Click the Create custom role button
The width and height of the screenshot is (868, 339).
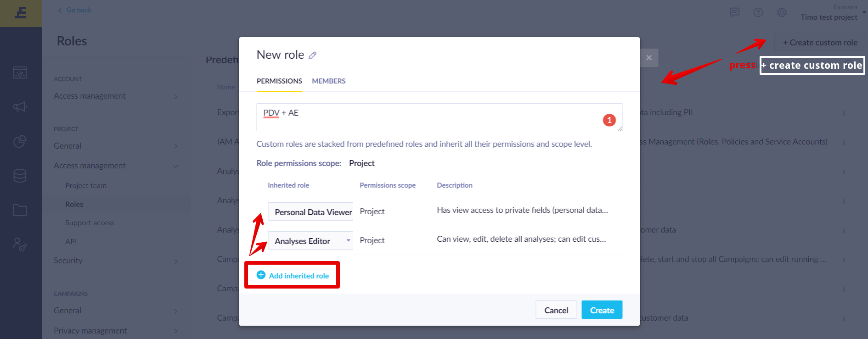point(820,42)
